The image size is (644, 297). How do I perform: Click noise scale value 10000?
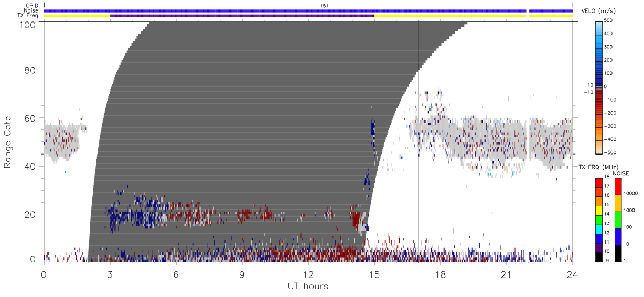click(630, 194)
